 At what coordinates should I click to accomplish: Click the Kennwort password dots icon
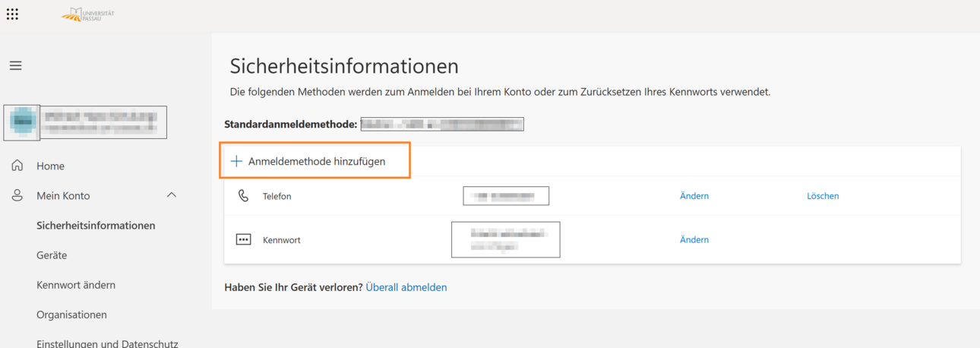tap(243, 239)
